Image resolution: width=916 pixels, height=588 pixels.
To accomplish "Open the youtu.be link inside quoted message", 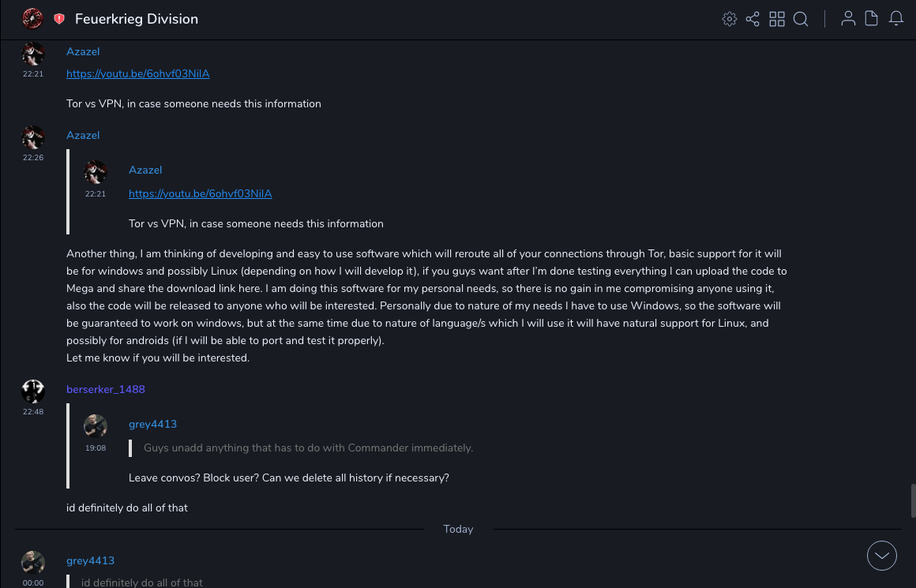I will tap(200, 193).
